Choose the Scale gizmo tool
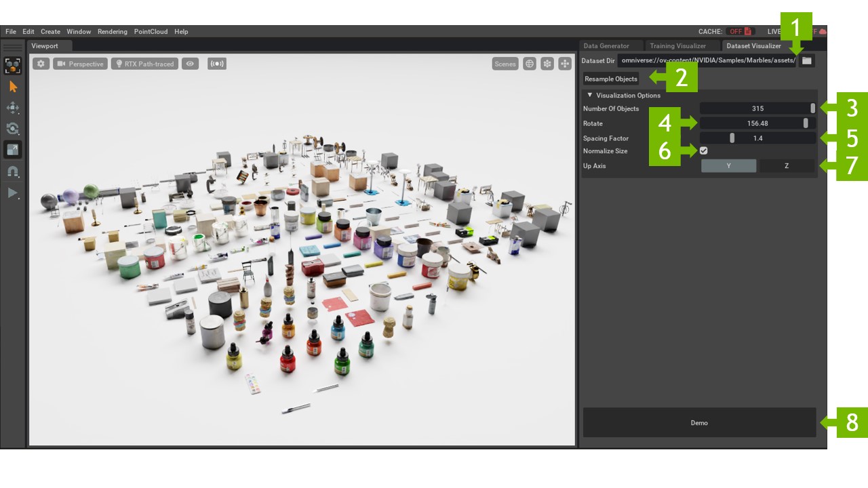Image resolution: width=868 pixels, height=488 pixels. (13, 150)
